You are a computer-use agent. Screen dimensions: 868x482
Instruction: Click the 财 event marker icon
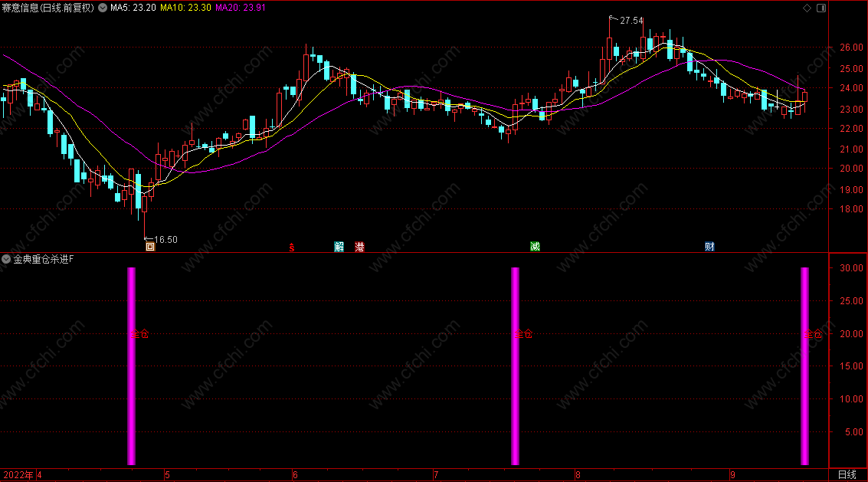709,247
